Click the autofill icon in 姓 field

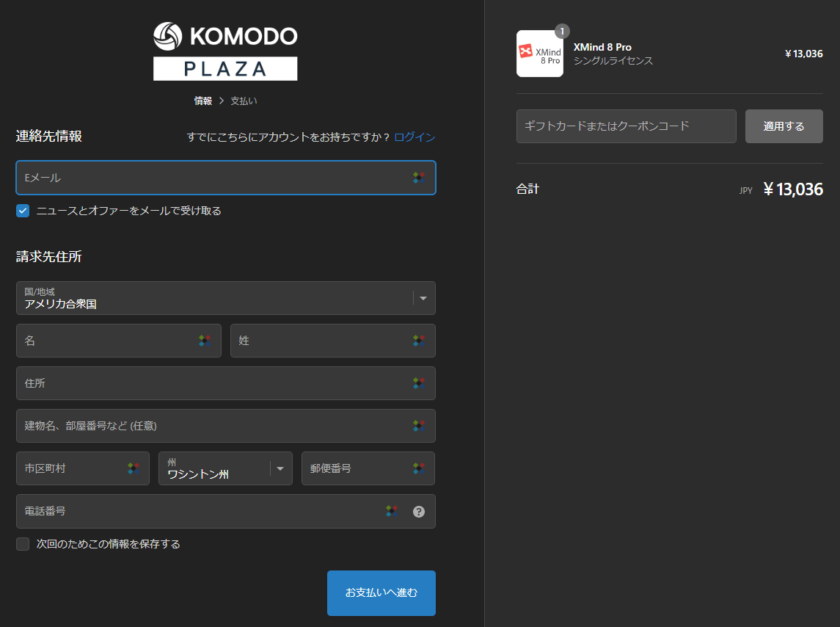(x=419, y=341)
